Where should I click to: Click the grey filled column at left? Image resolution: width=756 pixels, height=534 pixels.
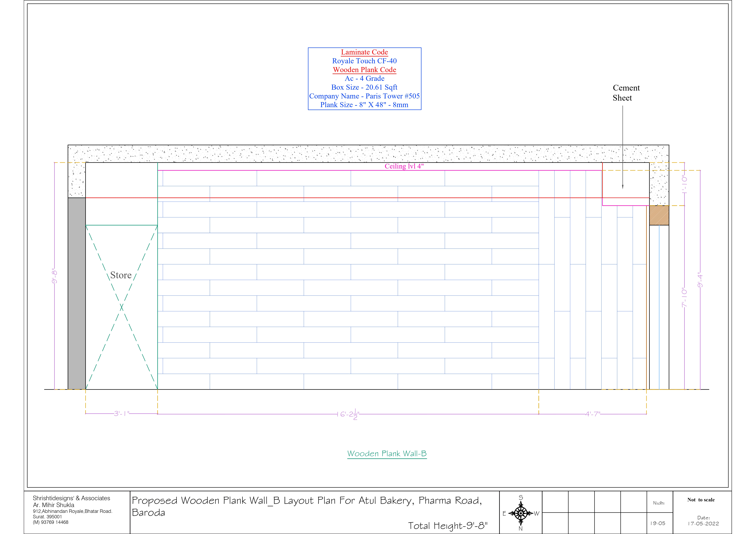click(77, 294)
